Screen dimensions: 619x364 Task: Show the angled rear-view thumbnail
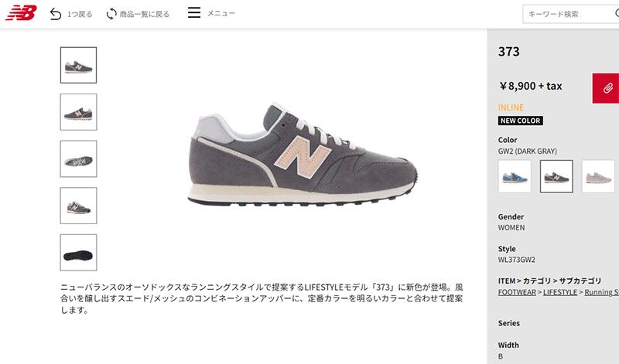tap(78, 206)
